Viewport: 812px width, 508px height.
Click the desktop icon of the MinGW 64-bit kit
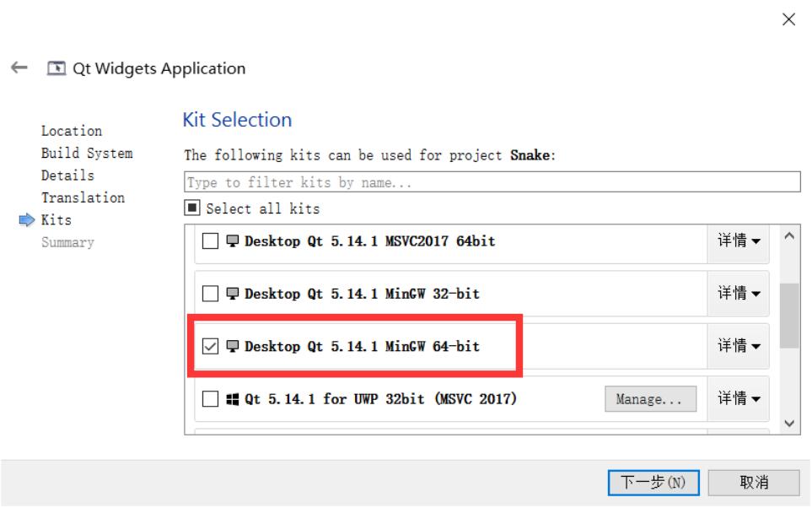[x=233, y=346]
